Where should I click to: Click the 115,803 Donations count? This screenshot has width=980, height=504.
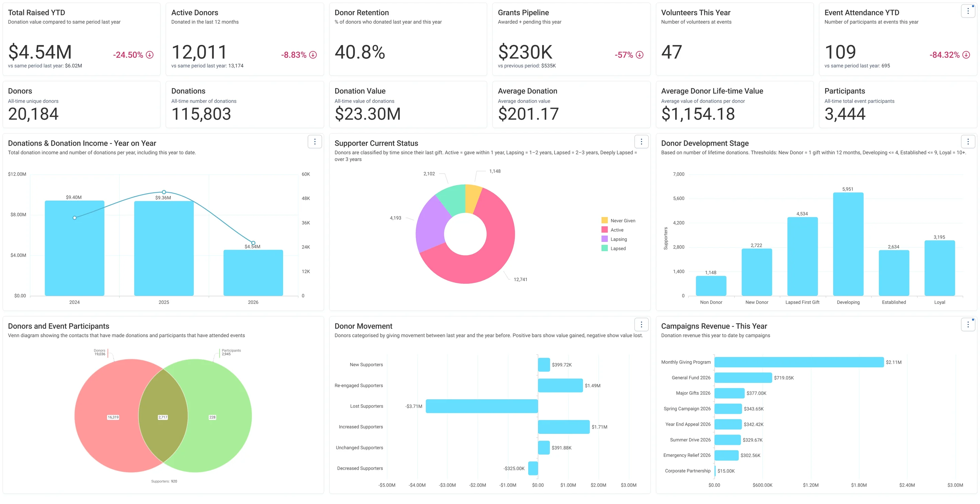point(201,114)
